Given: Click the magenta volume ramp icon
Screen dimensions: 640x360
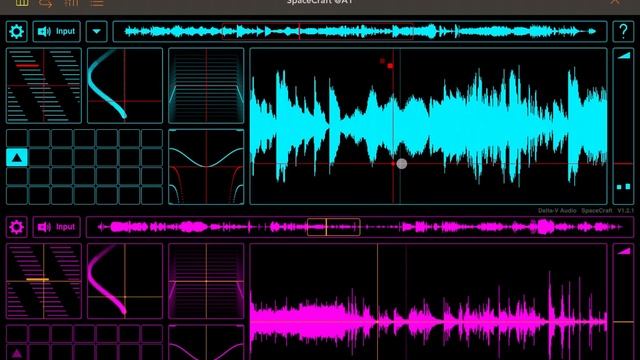Looking at the screenshot, I should click(623, 251).
